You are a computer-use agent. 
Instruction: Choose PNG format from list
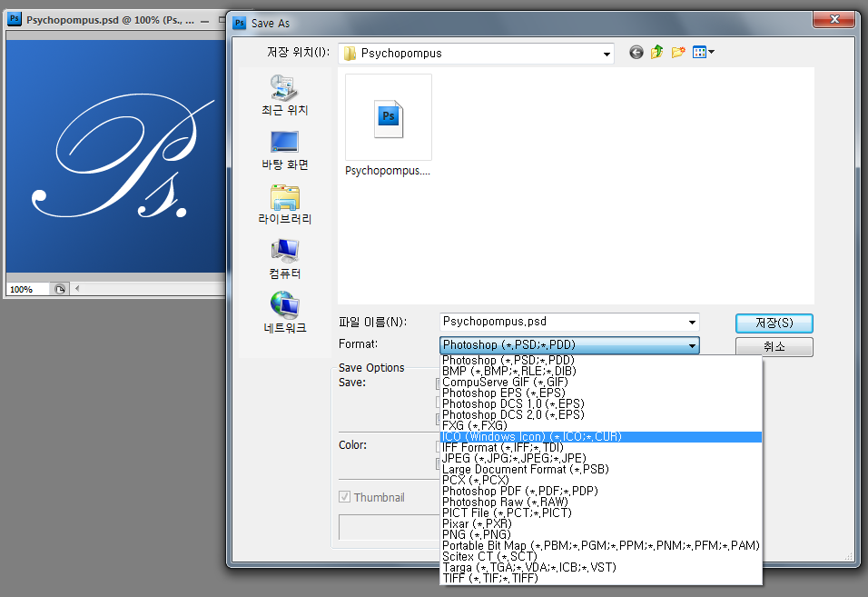[x=601, y=534]
